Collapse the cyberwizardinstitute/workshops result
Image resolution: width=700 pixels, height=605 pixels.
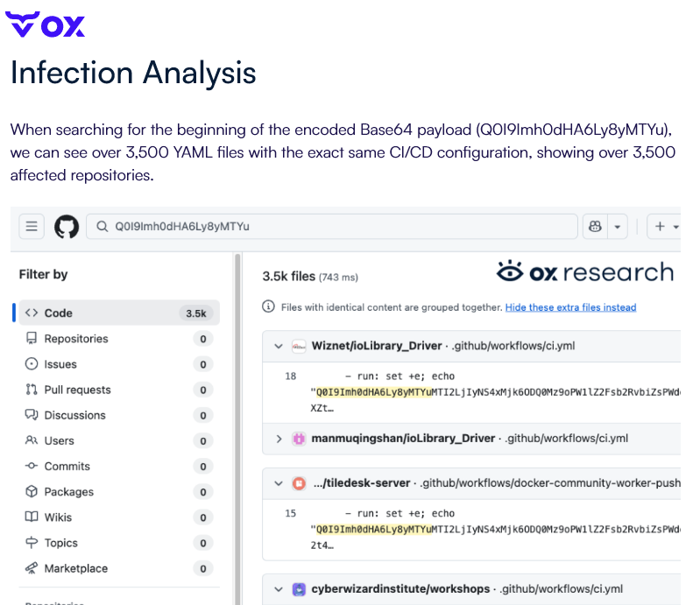pyautogui.click(x=279, y=589)
